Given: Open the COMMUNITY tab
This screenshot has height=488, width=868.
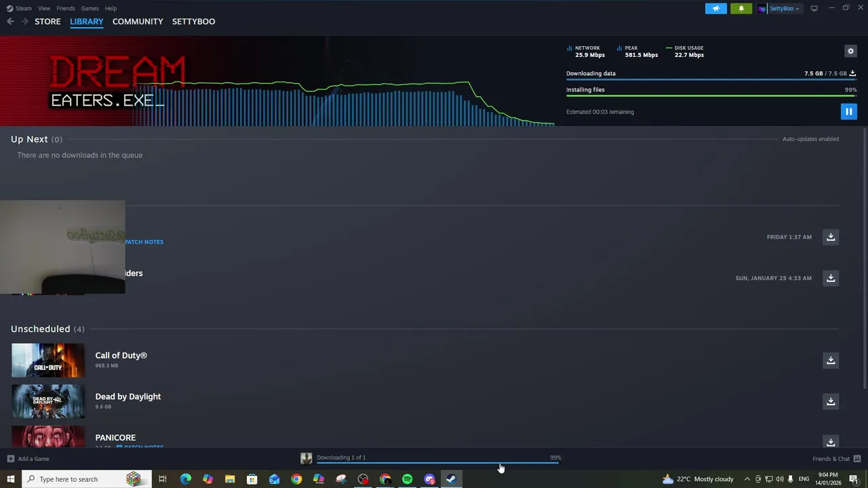Looking at the screenshot, I should 138,22.
